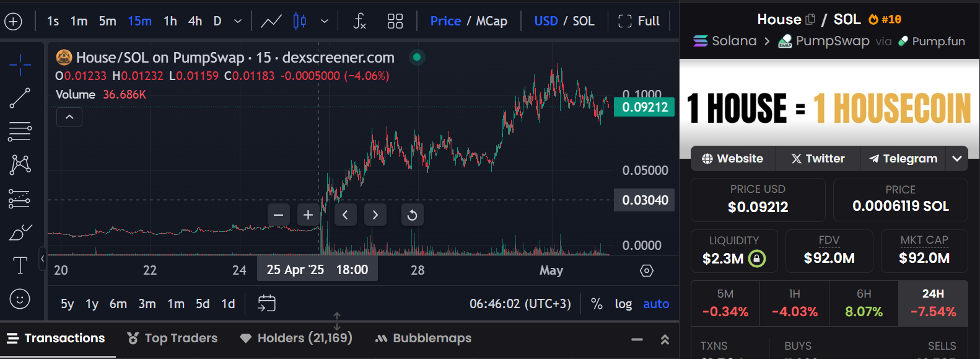Image resolution: width=980 pixels, height=359 pixels.
Task: Add a symbol with the plus-circle icon
Action: point(13,21)
